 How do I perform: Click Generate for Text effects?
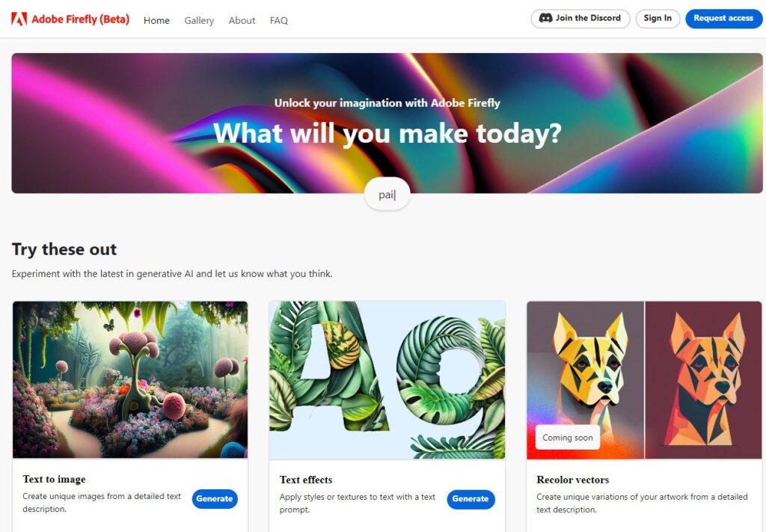tap(471, 499)
